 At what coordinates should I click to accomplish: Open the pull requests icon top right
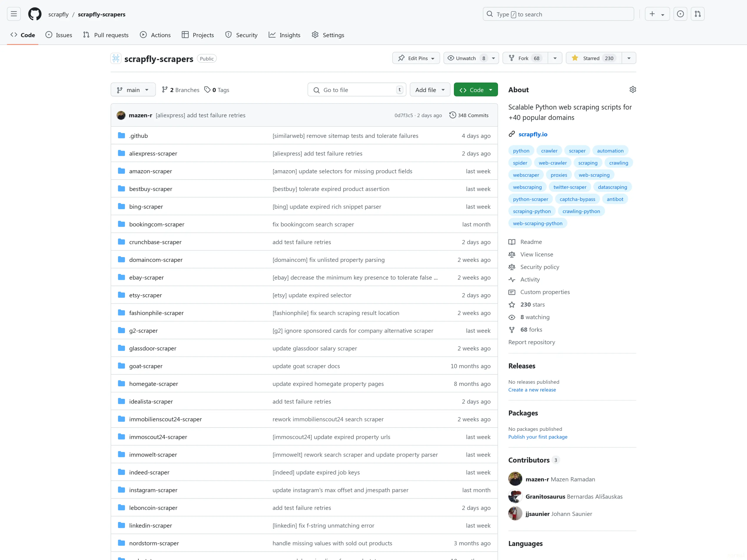(x=698, y=14)
